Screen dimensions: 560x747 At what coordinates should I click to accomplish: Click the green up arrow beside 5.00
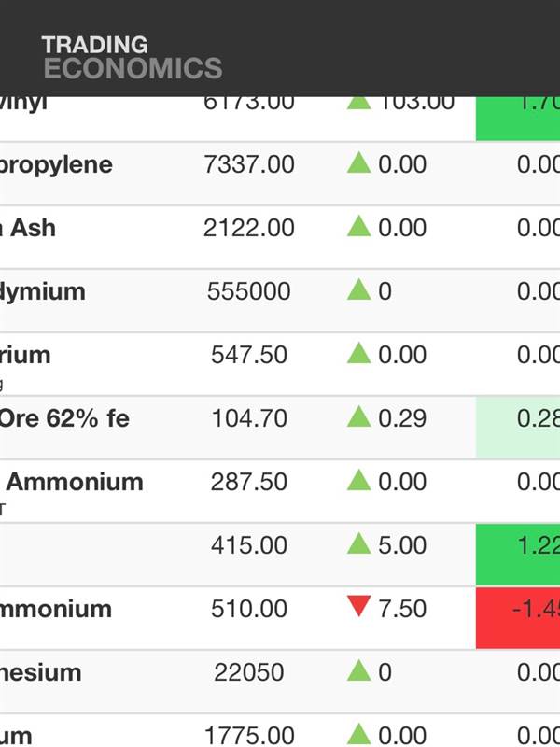click(x=359, y=544)
